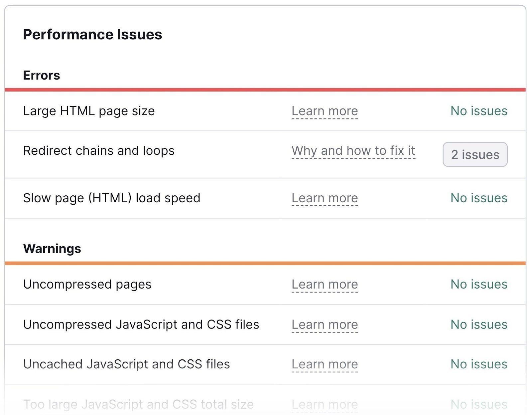
Task: Select the Uncompressed JavaScript and CSS files row
Action: point(141,324)
